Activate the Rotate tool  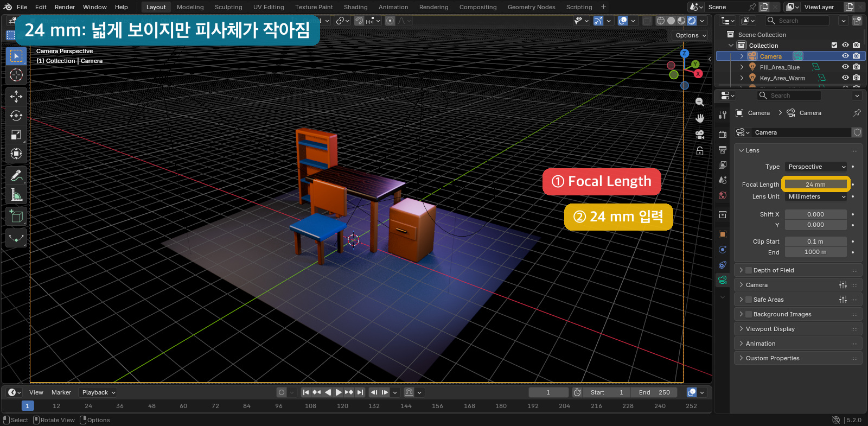coord(16,116)
